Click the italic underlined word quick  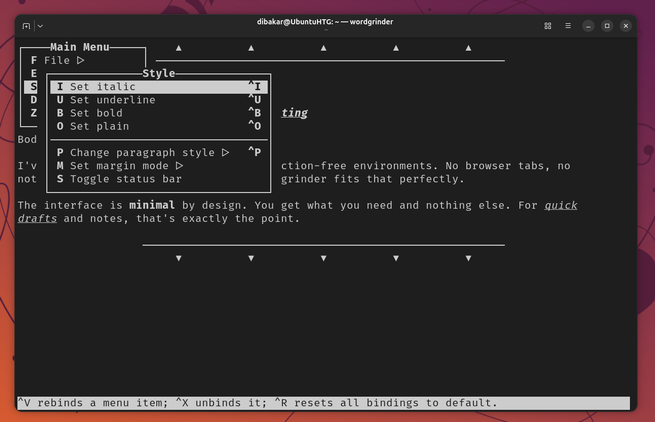click(x=561, y=205)
